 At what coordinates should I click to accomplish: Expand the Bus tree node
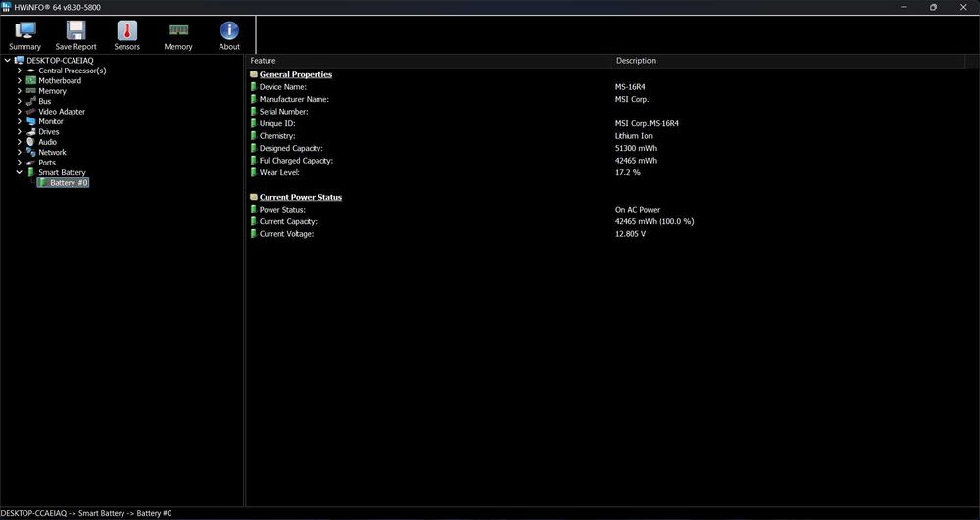[x=20, y=101]
